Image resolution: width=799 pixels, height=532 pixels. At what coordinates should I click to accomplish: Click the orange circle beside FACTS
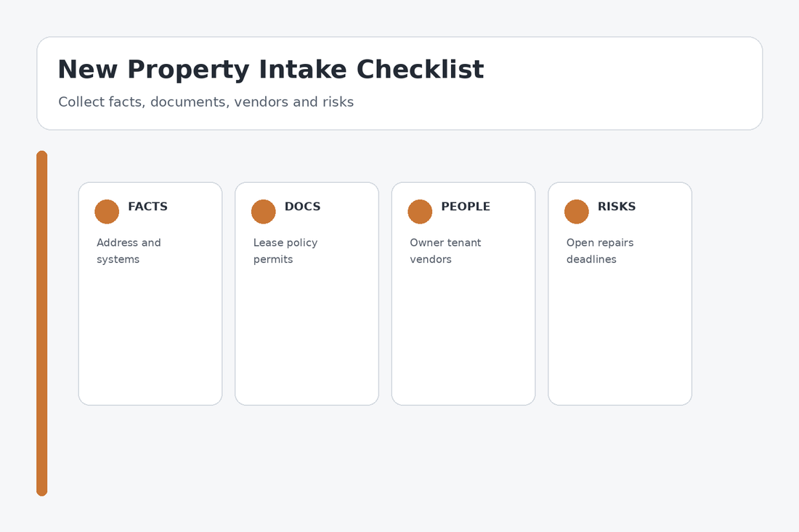pos(107,212)
